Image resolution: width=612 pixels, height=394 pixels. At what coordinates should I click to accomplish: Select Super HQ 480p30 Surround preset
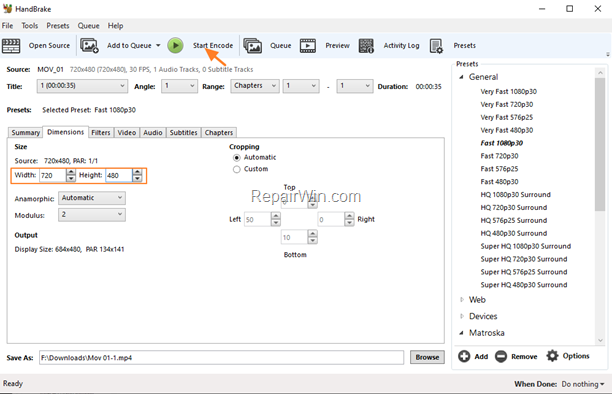point(523,285)
